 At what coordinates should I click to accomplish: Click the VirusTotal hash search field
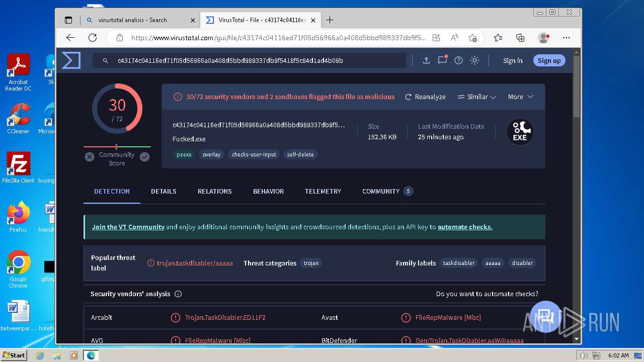click(x=249, y=60)
